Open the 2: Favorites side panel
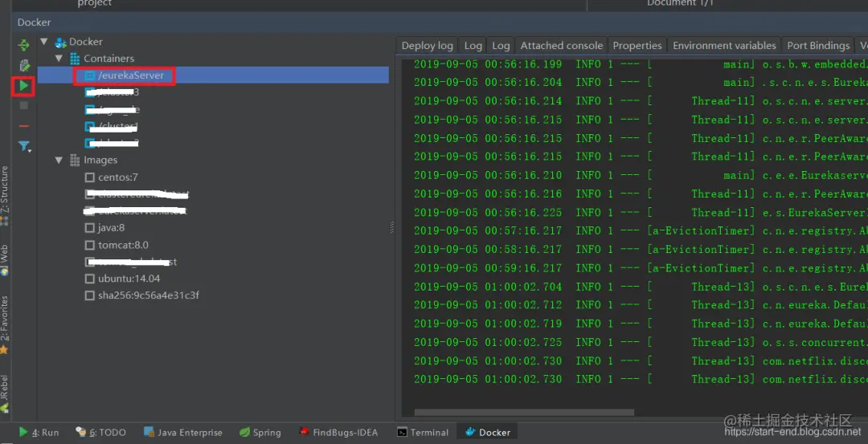This screenshot has width=868, height=444. [x=5, y=324]
